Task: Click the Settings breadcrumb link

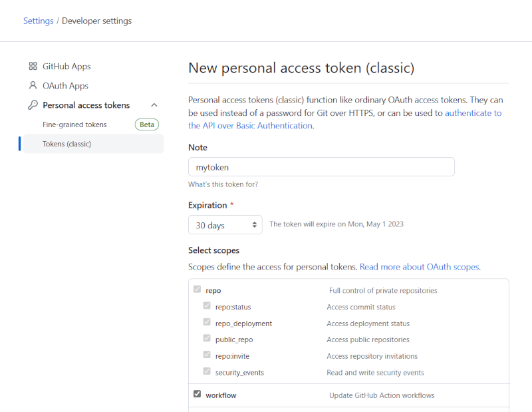Action: (38, 21)
